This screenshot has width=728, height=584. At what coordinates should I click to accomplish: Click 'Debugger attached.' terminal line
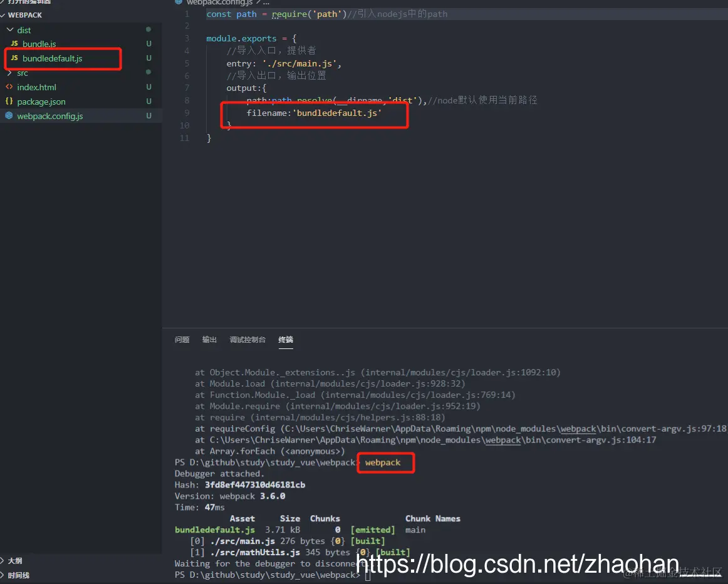(x=219, y=474)
